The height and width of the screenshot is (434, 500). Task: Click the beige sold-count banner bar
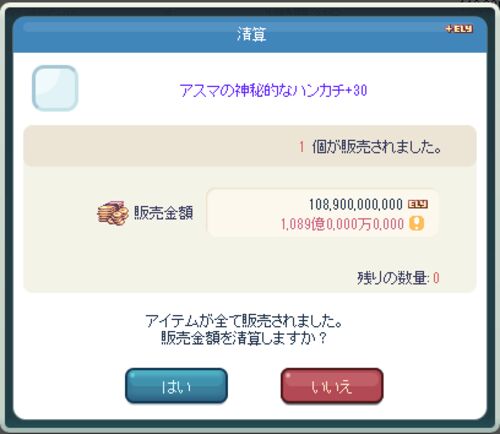tap(250, 146)
